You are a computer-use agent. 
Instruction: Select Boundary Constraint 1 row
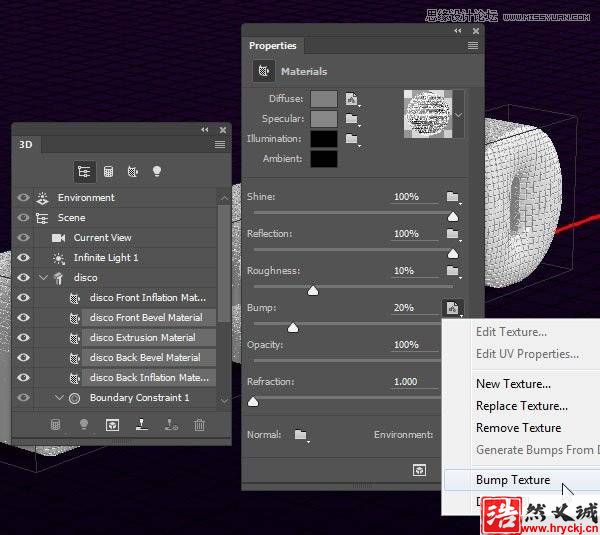(x=140, y=398)
